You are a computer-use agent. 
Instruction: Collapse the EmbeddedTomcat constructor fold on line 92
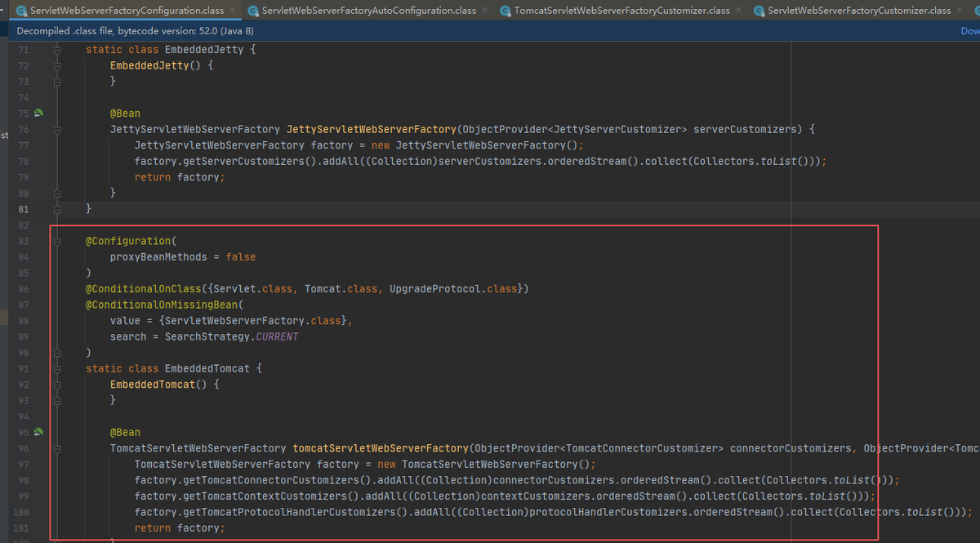coord(57,385)
